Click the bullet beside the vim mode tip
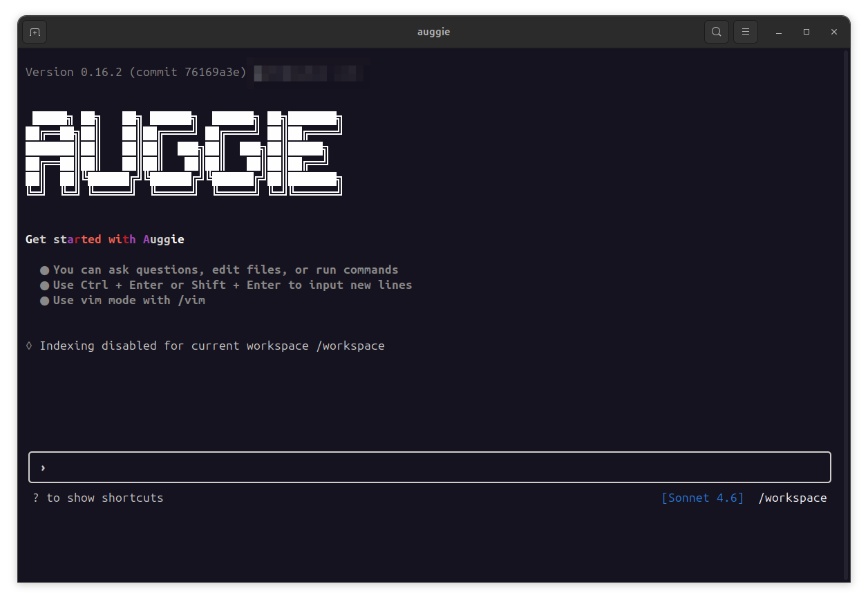This screenshot has width=868, height=602. coord(44,300)
